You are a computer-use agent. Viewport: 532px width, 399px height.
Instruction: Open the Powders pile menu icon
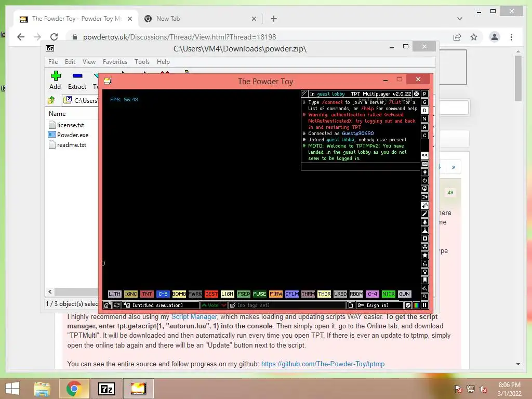[x=424, y=230]
